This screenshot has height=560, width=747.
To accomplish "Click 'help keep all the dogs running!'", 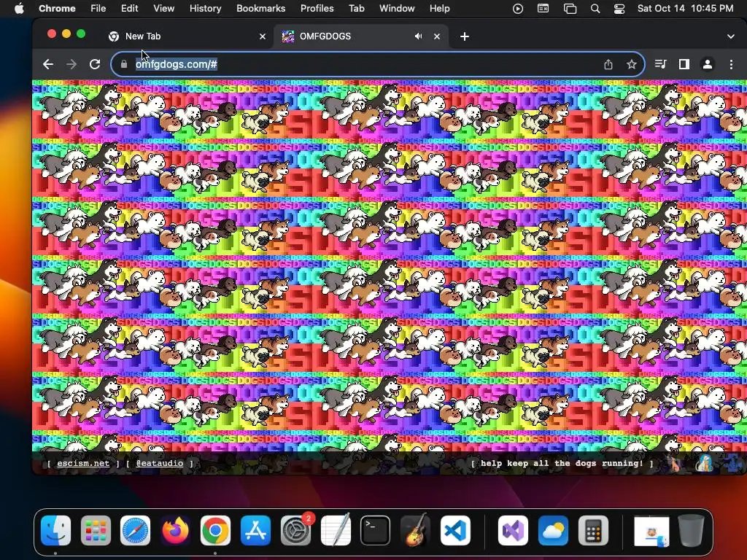I will coord(562,463).
